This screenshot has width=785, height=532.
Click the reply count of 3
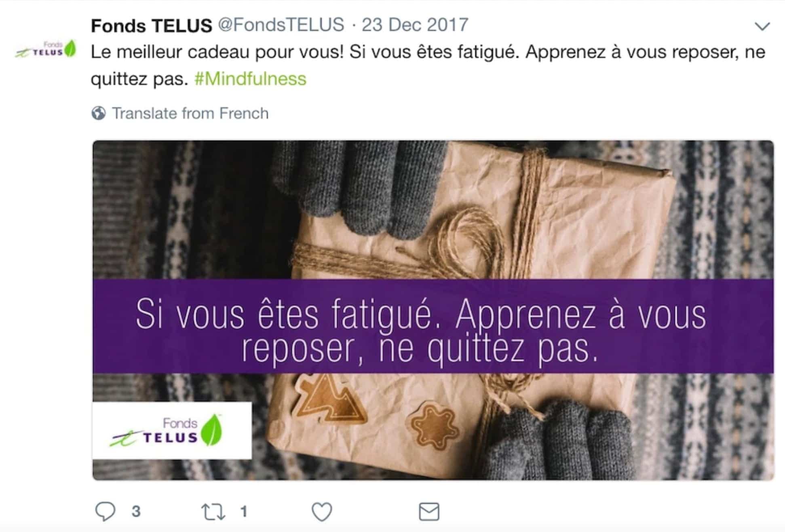click(136, 512)
